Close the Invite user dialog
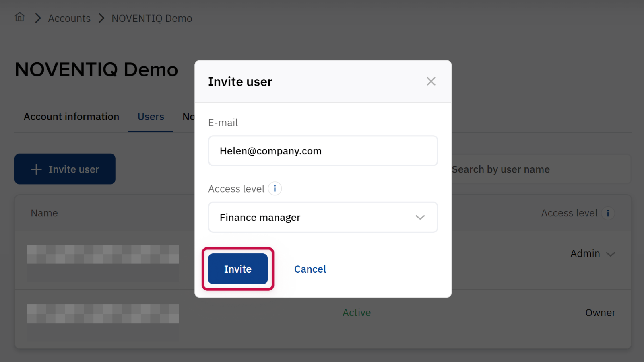 tap(431, 82)
